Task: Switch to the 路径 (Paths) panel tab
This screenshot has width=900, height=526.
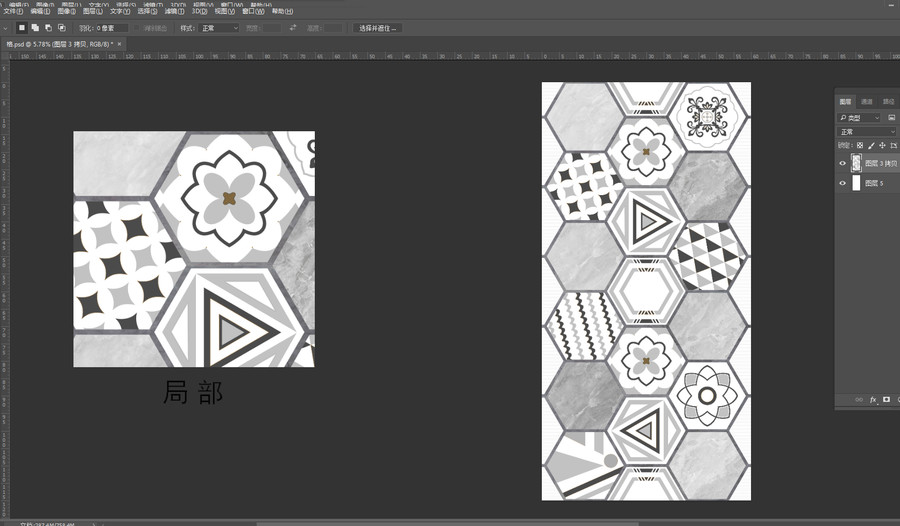Action: (x=889, y=102)
